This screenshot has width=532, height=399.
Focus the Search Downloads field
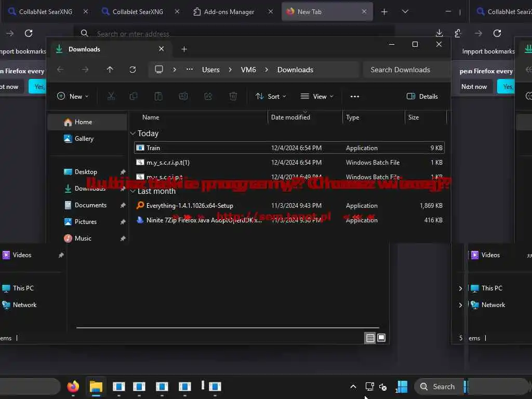click(406, 70)
